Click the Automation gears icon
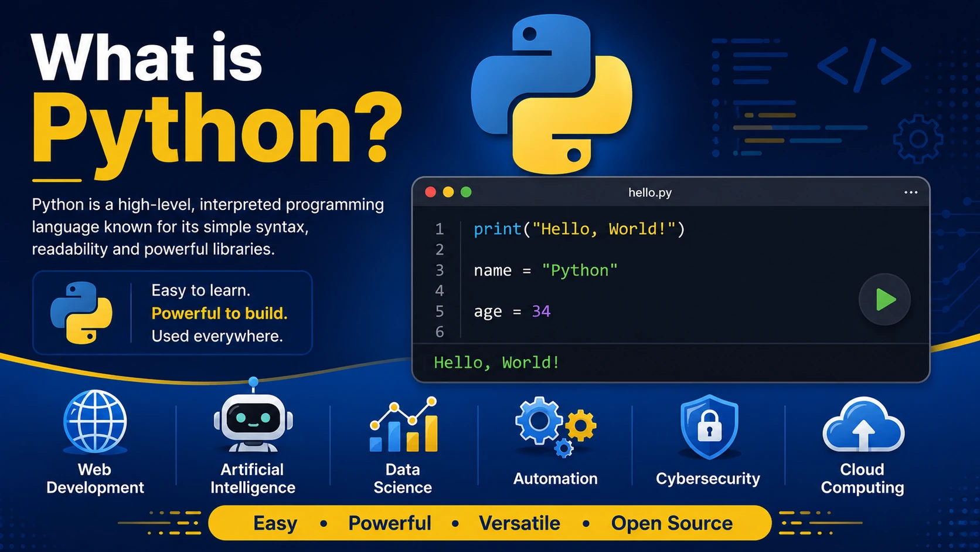Image resolution: width=980 pixels, height=552 pixels. click(x=556, y=427)
